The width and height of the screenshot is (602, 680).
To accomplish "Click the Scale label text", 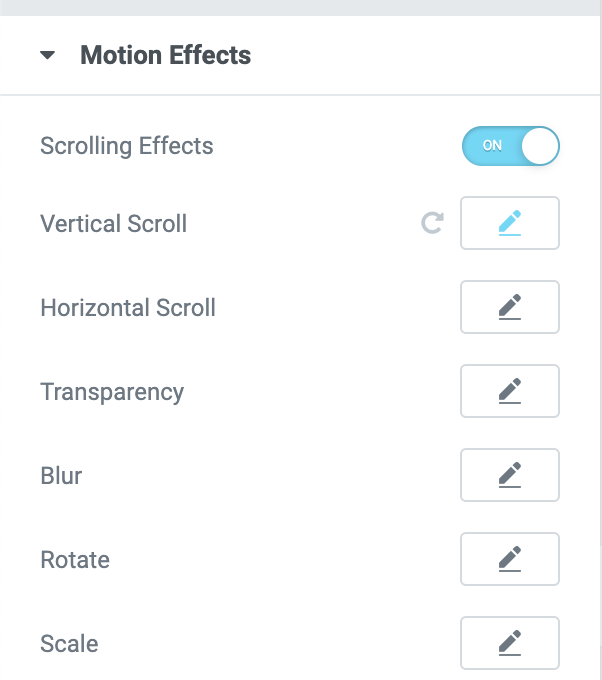I will 69,644.
